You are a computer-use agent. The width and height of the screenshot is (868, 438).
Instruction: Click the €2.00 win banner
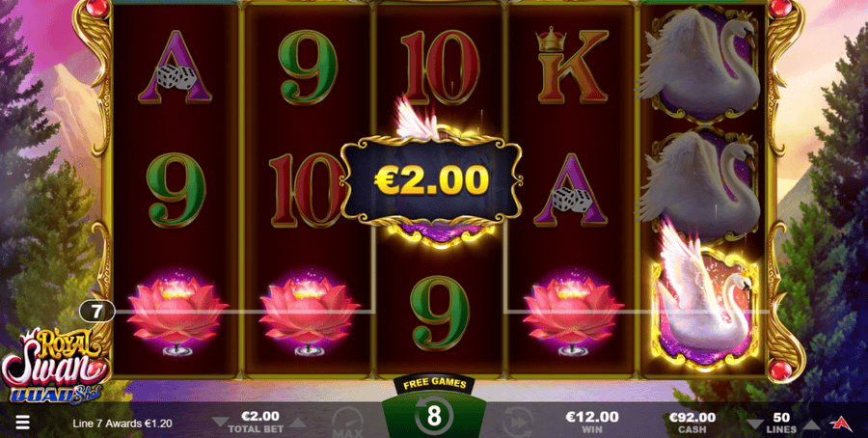[431, 178]
